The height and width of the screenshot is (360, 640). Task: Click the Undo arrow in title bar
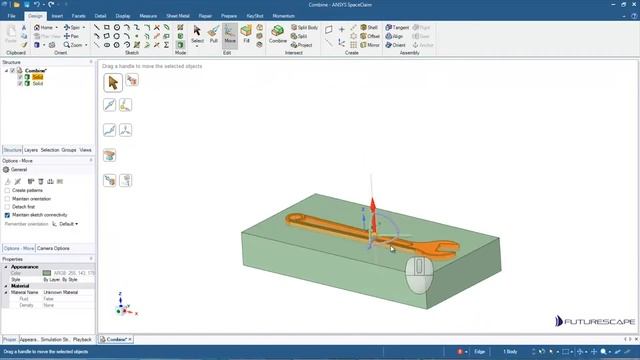37,4
